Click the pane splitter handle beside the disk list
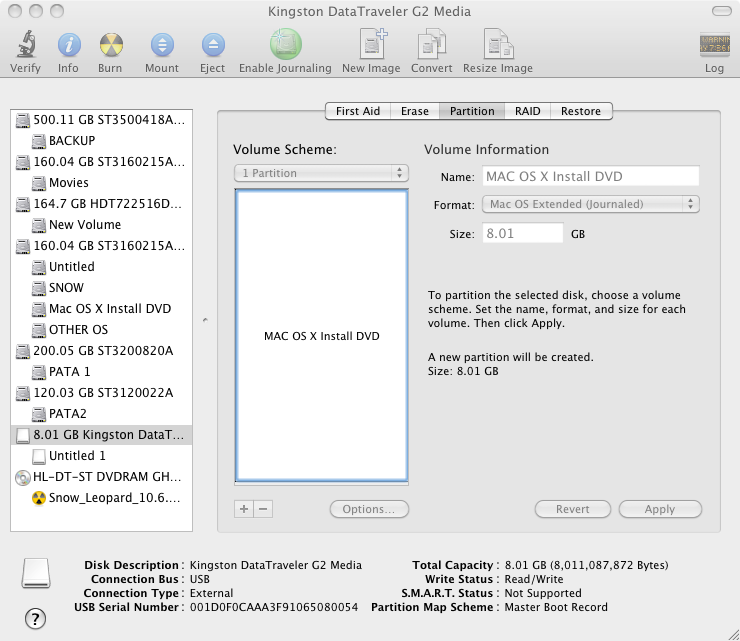This screenshot has height=641, width=740. point(205,320)
